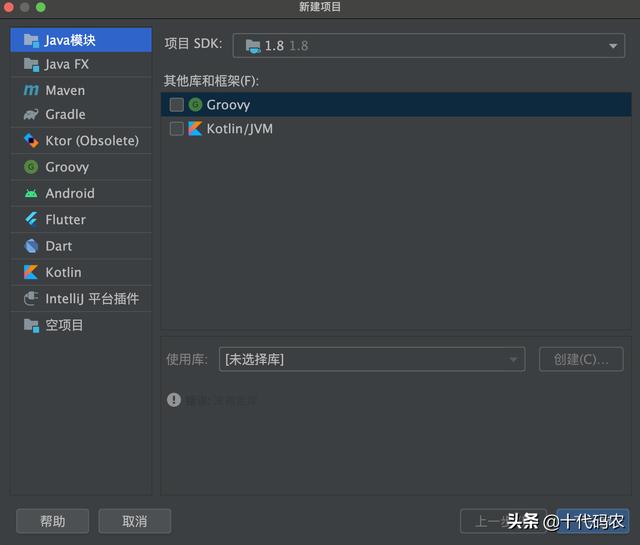Screen dimensions: 640x545
Task: Click the Kotlin logo icon in sidebar
Action: pos(31,272)
